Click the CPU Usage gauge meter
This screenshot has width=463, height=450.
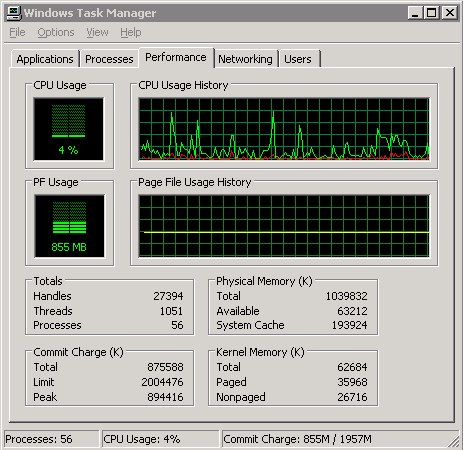(69, 129)
